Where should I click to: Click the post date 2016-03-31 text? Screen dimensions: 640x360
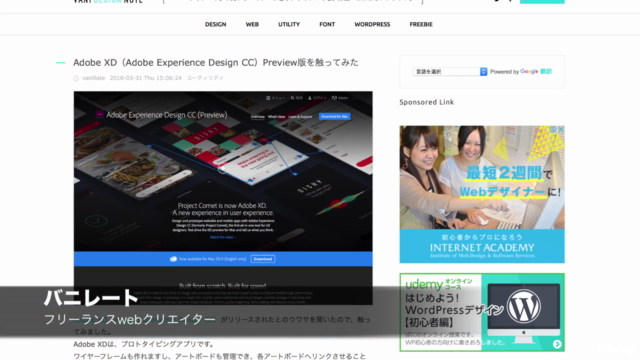[x=145, y=78]
